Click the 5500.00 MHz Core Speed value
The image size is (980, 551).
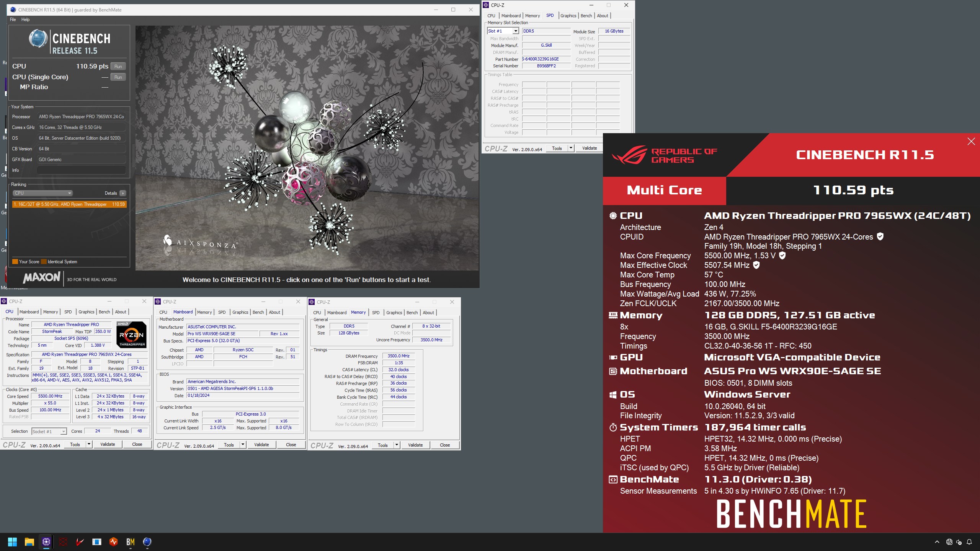pos(50,396)
